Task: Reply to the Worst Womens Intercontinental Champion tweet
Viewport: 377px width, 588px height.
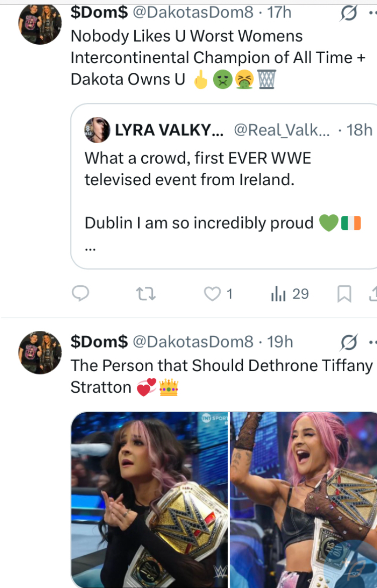Action: coord(80,294)
